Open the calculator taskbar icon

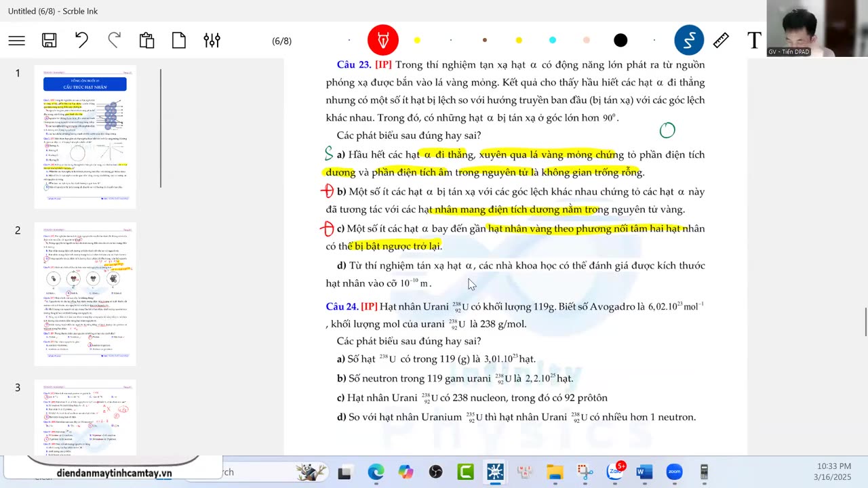point(704,472)
